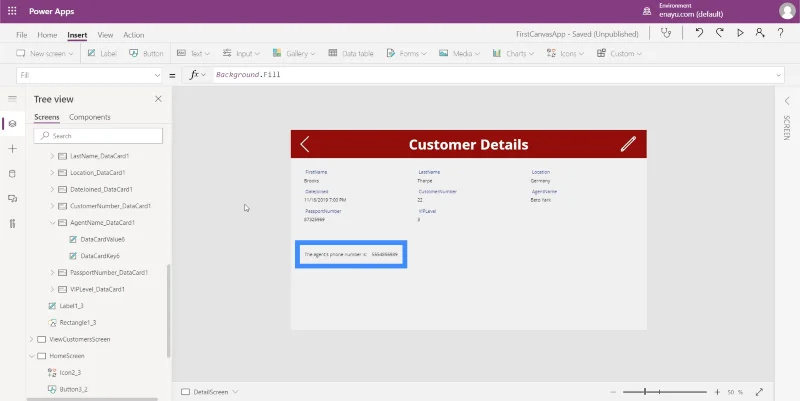Select Rectangle1_3 in tree
The height and width of the screenshot is (401, 800).
(x=78, y=322)
